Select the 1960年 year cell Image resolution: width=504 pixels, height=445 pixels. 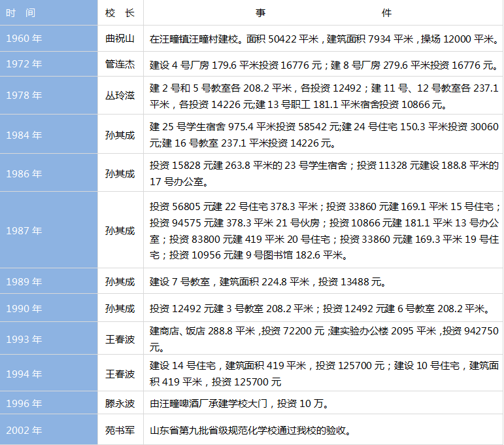(x=24, y=39)
